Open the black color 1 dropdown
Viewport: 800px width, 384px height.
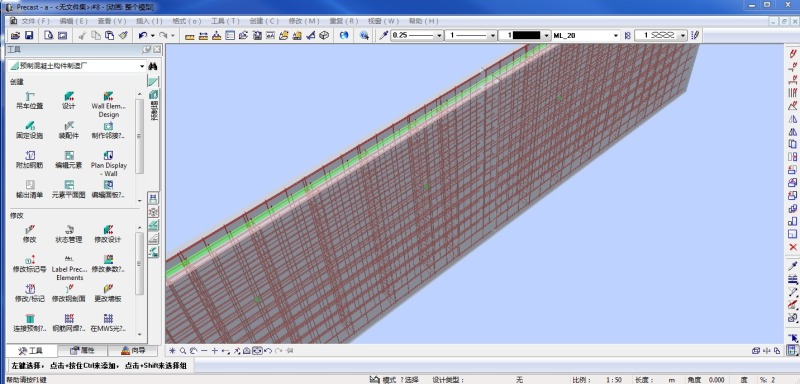pos(546,36)
